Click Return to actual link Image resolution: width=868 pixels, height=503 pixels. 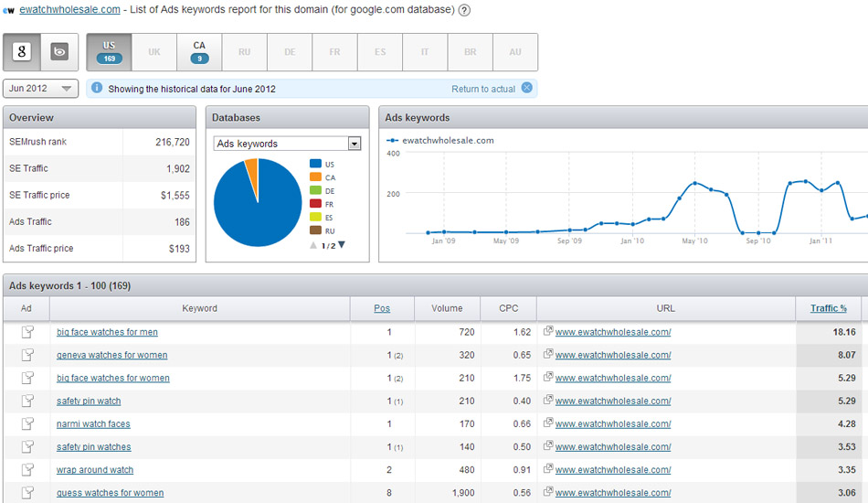(x=483, y=89)
